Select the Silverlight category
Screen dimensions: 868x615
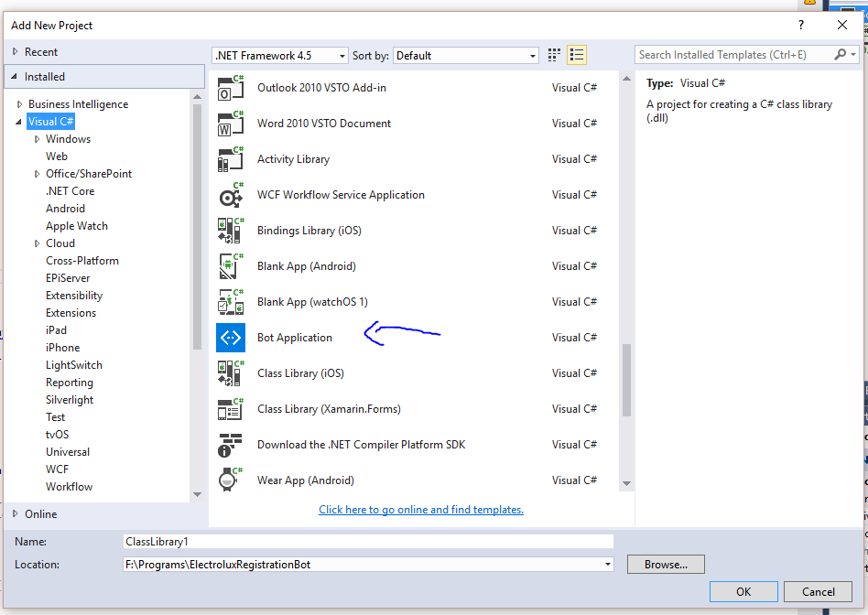pyautogui.click(x=70, y=400)
